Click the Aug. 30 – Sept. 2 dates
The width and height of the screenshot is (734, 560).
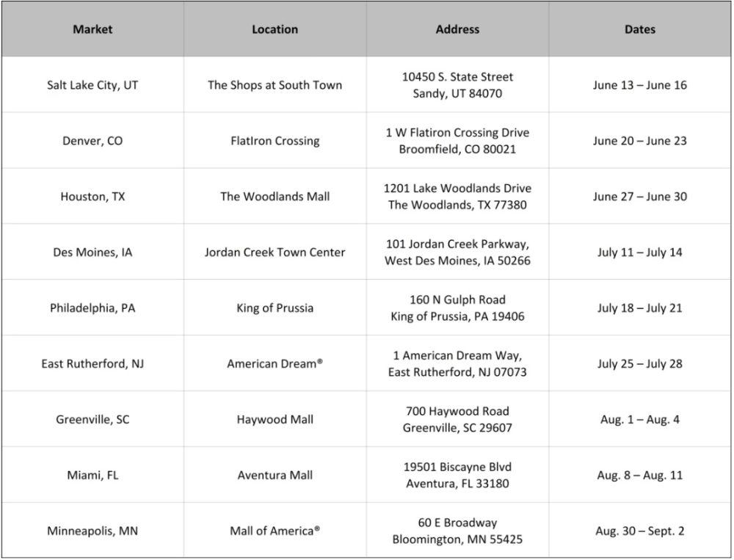tap(640, 531)
